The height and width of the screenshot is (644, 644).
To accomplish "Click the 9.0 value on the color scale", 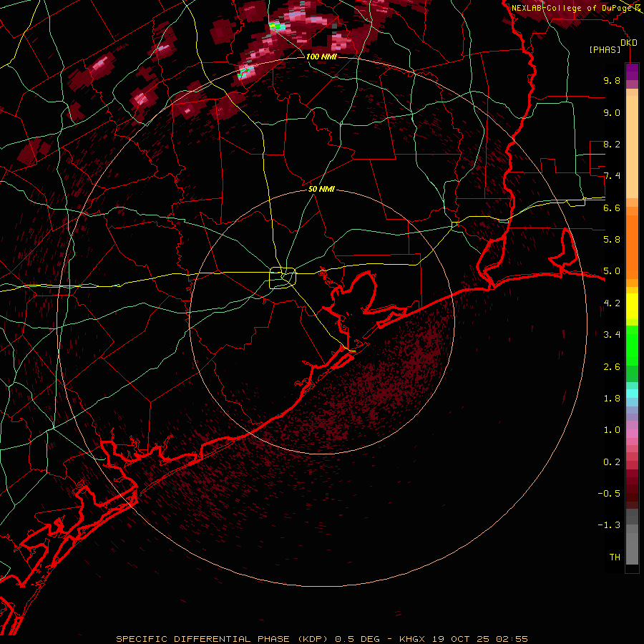I will (x=612, y=112).
